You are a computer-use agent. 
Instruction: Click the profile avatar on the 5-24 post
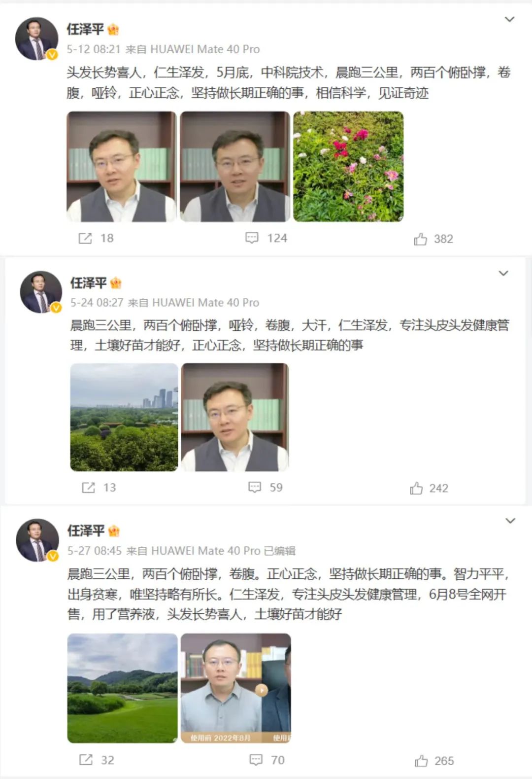click(41, 292)
